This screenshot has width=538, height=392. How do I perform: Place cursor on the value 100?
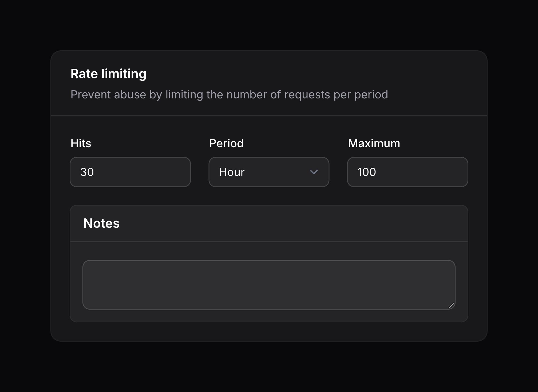[x=367, y=172]
